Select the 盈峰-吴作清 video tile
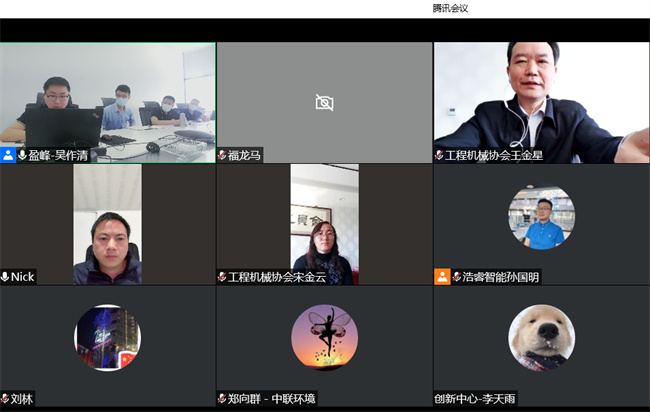The height and width of the screenshot is (412, 650). click(108, 102)
